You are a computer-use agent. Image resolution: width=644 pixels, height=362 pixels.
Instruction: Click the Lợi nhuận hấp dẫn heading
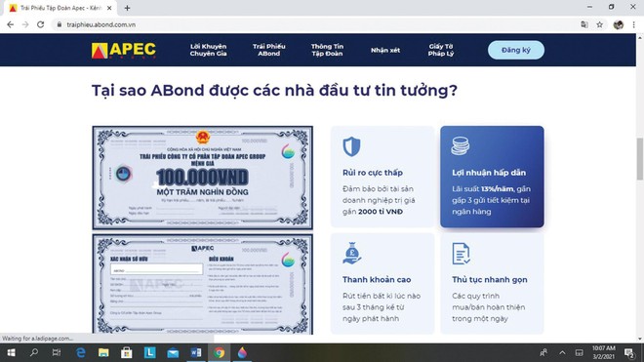point(489,173)
